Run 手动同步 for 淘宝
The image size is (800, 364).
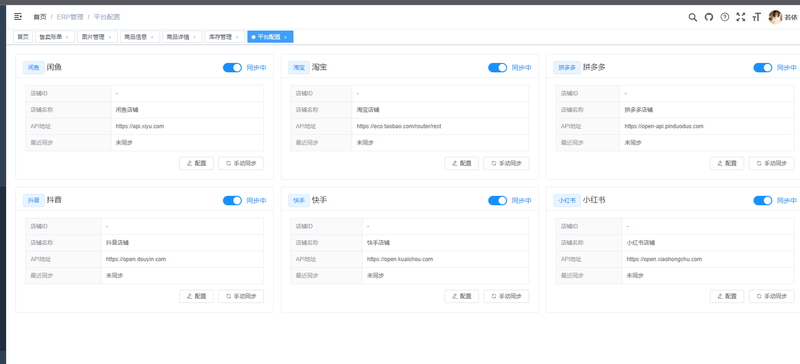coord(506,163)
